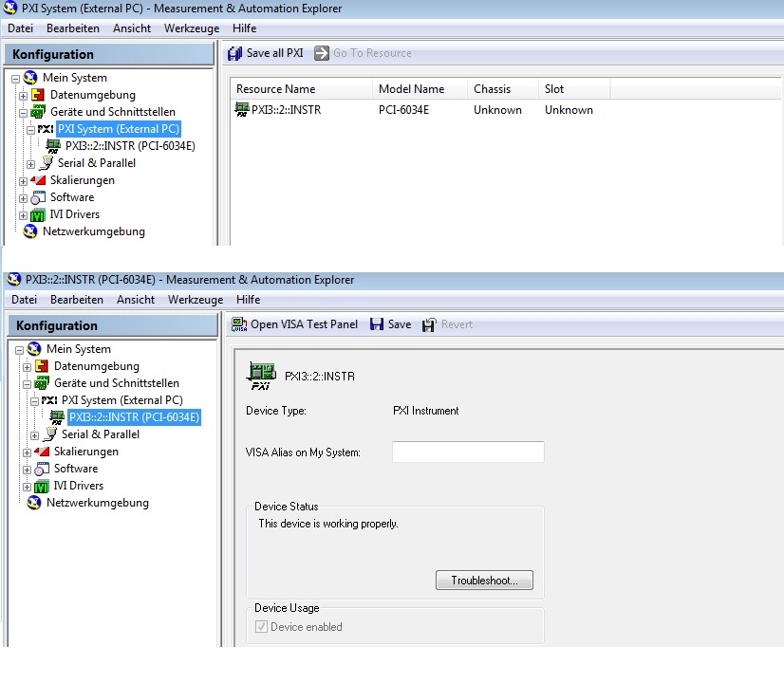Click Geräte und Schnittstellen icon in lower window
The image size is (784, 683).
pos(42,383)
